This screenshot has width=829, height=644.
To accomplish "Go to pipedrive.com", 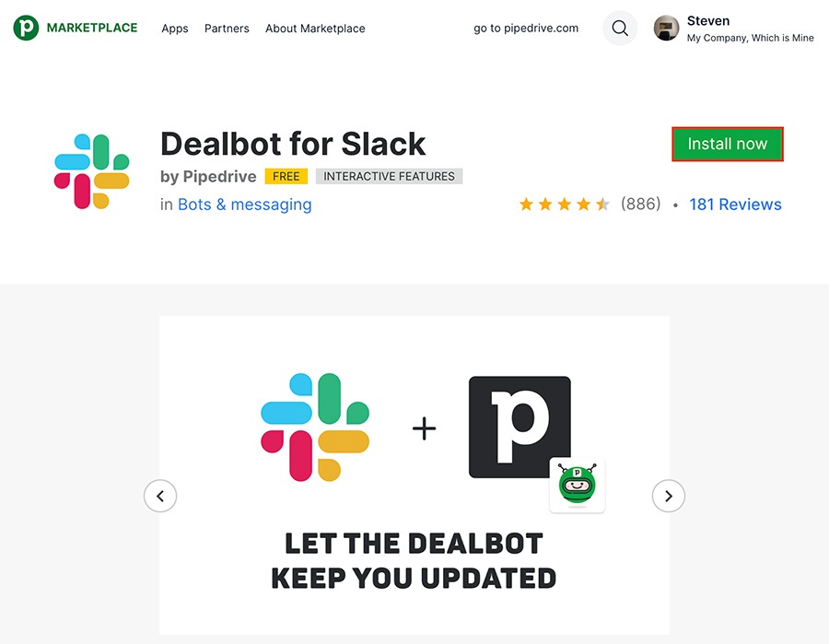I will click(x=525, y=29).
